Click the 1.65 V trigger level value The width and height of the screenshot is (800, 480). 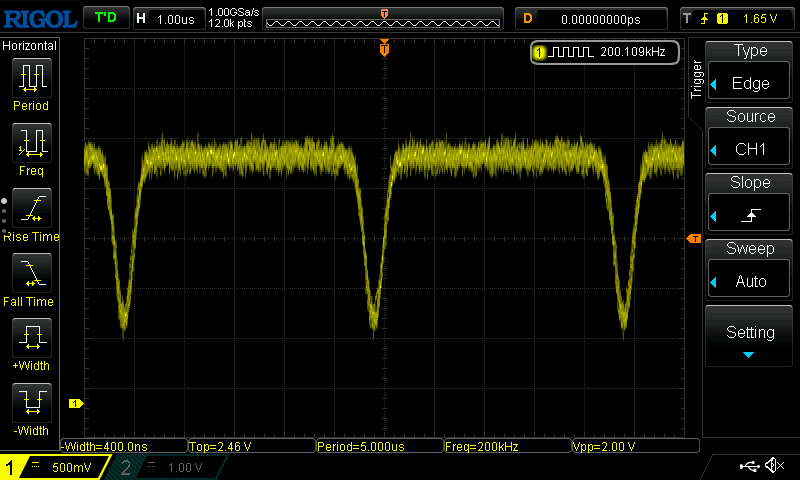(x=760, y=19)
